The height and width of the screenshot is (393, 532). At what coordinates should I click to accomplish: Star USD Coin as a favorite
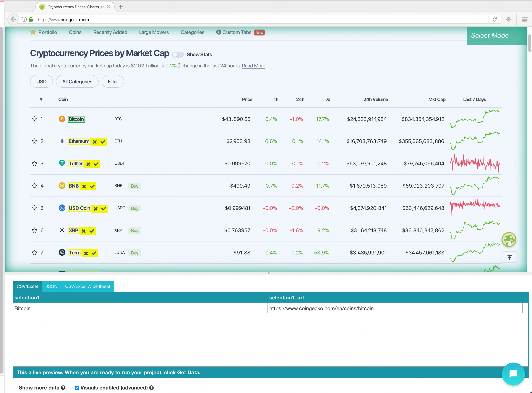35,208
